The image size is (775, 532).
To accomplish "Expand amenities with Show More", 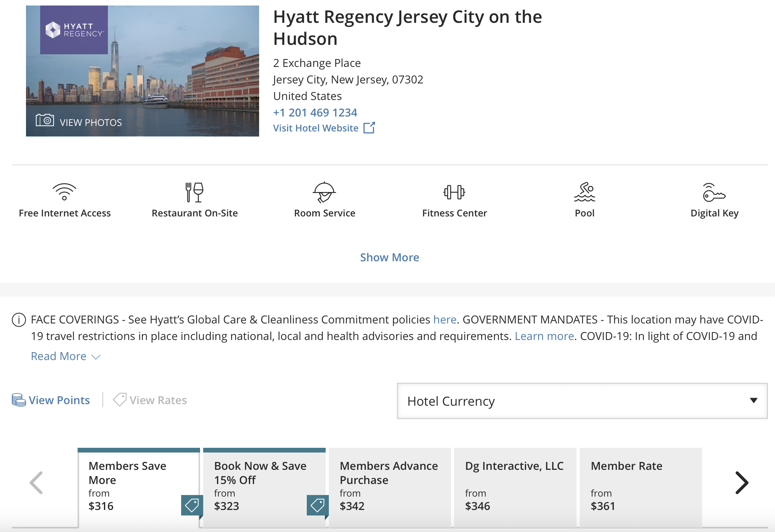I will [x=389, y=257].
